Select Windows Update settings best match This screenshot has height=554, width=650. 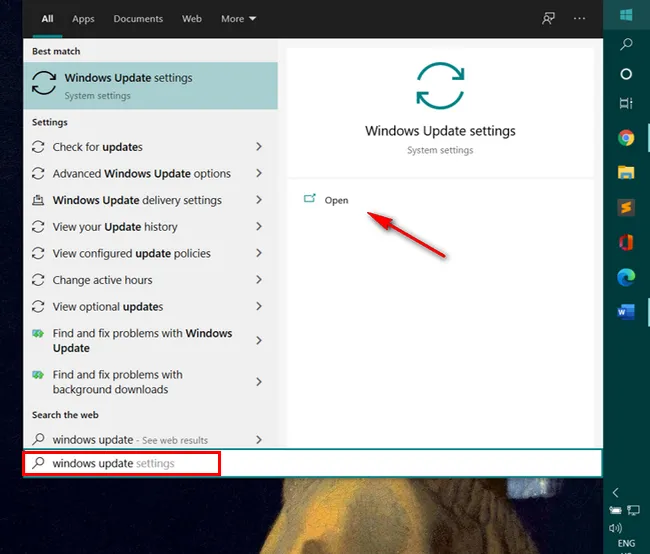150,85
